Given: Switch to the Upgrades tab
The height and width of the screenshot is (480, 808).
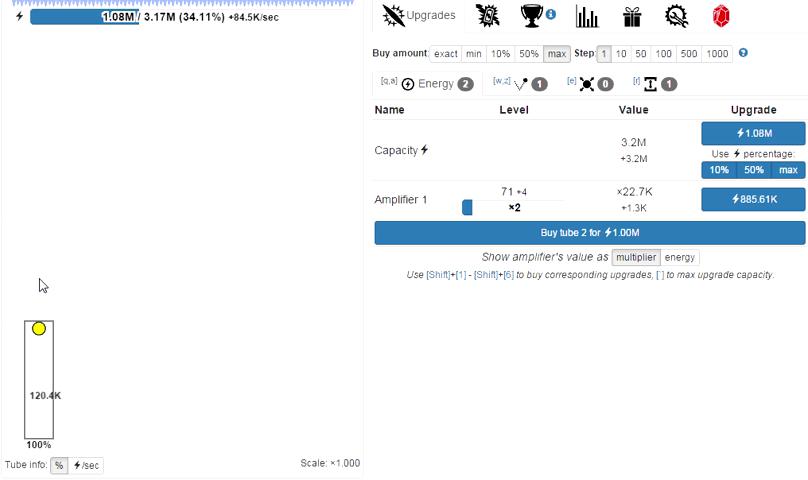Looking at the screenshot, I should pyautogui.click(x=420, y=16).
